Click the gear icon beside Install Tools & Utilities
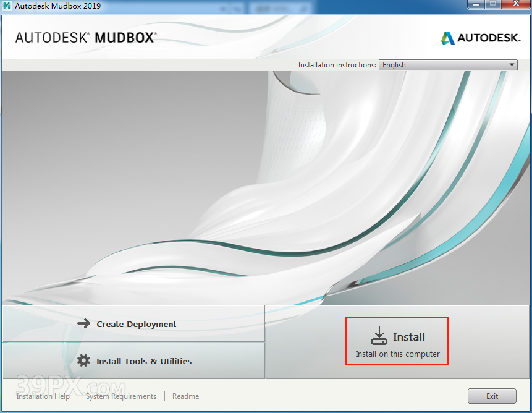532x413 pixels. [x=83, y=361]
